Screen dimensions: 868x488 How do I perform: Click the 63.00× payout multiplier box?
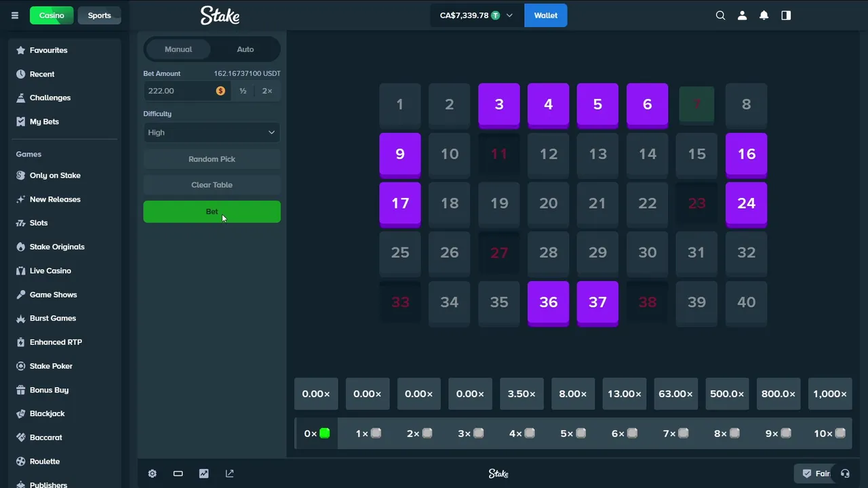676,394
